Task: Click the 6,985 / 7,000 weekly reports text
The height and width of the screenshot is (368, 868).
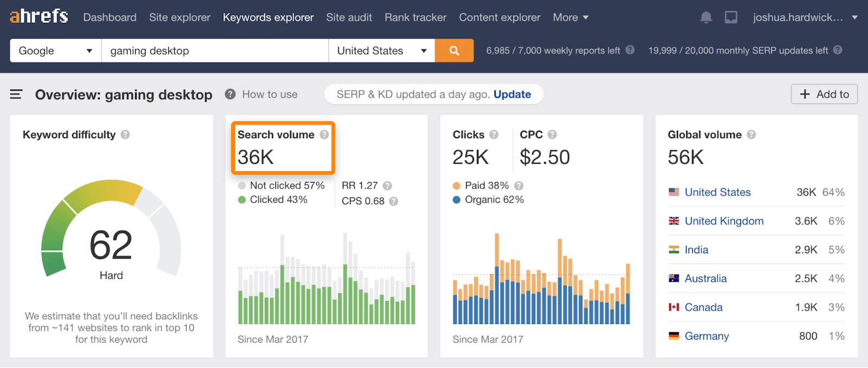Action: pos(553,50)
